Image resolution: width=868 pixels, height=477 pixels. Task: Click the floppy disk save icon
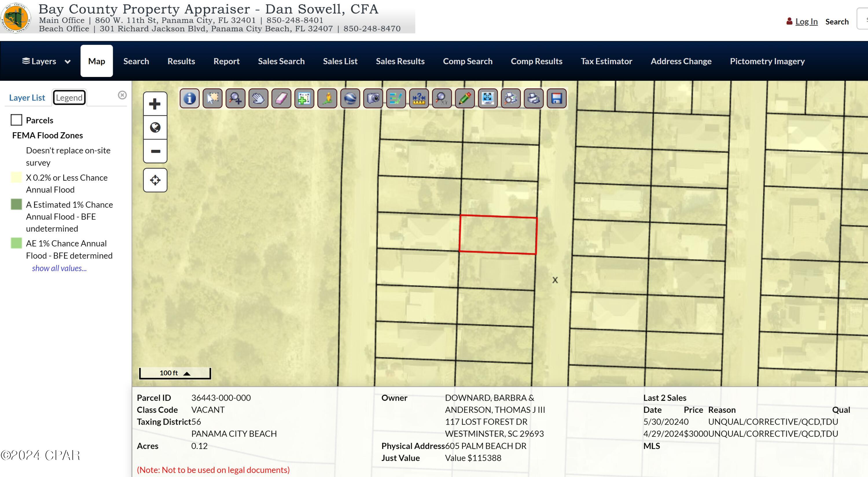pyautogui.click(x=556, y=98)
